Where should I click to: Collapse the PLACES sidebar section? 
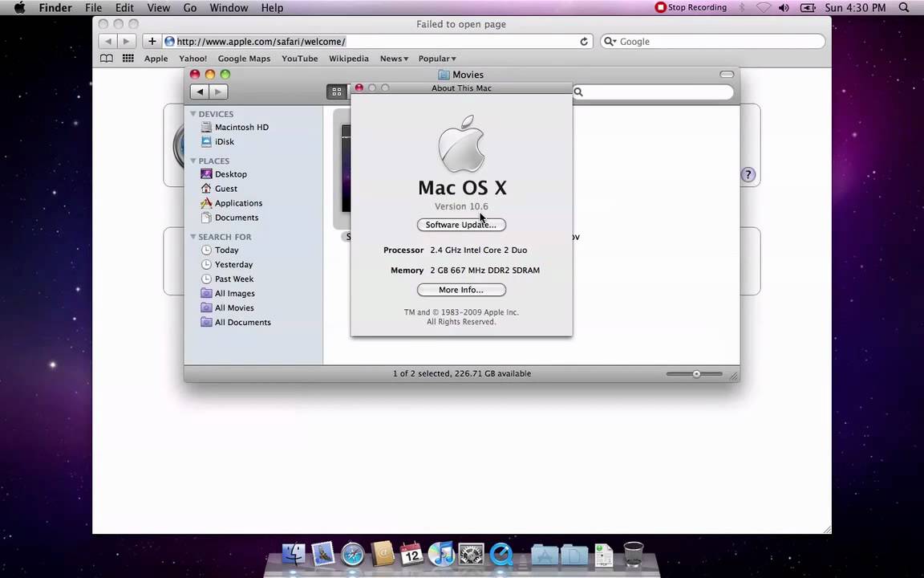pyautogui.click(x=192, y=161)
